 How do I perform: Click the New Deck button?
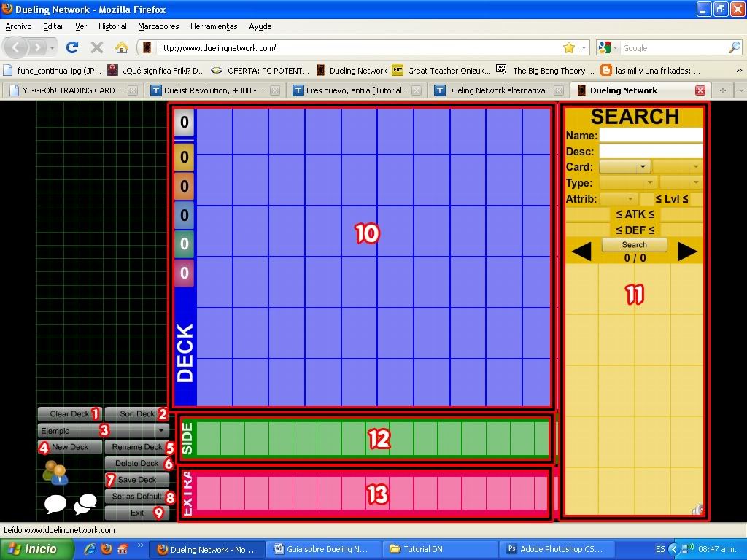pos(69,447)
